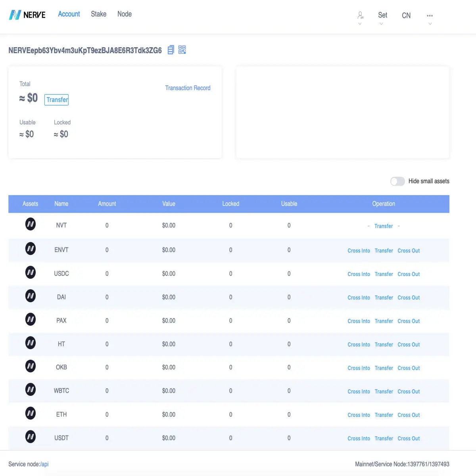Switch language to CN
The image size is (476, 476).
406,15
